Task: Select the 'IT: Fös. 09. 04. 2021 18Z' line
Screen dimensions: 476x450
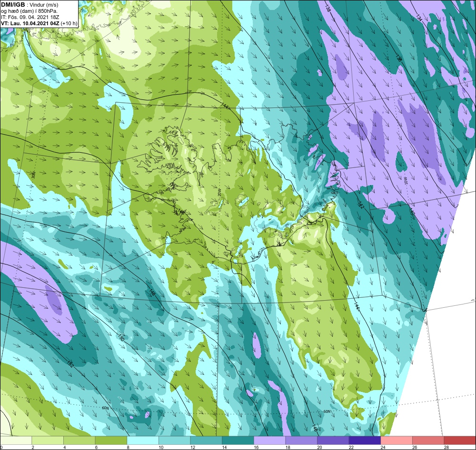Action: coord(30,17)
